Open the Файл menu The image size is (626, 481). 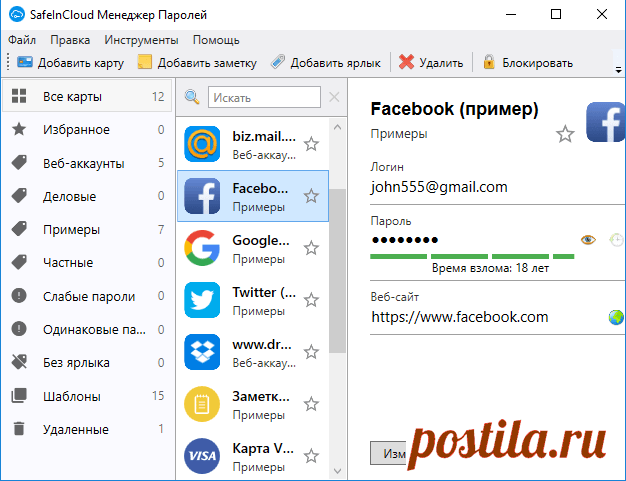click(x=22, y=40)
